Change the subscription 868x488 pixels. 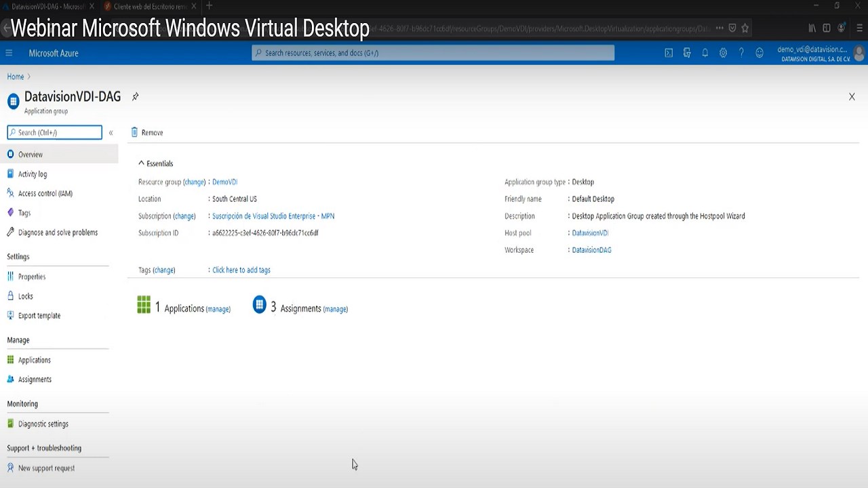[184, 216]
